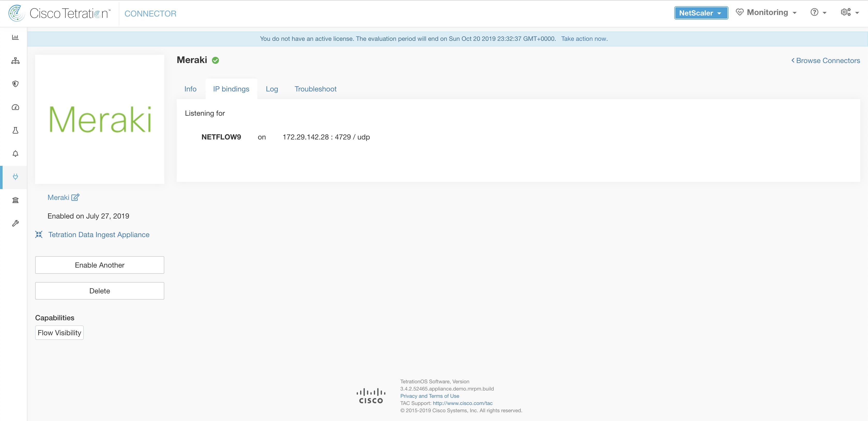Click the building/inventory icon in sidebar
Viewport: 868px width, 421px height.
pos(15,200)
